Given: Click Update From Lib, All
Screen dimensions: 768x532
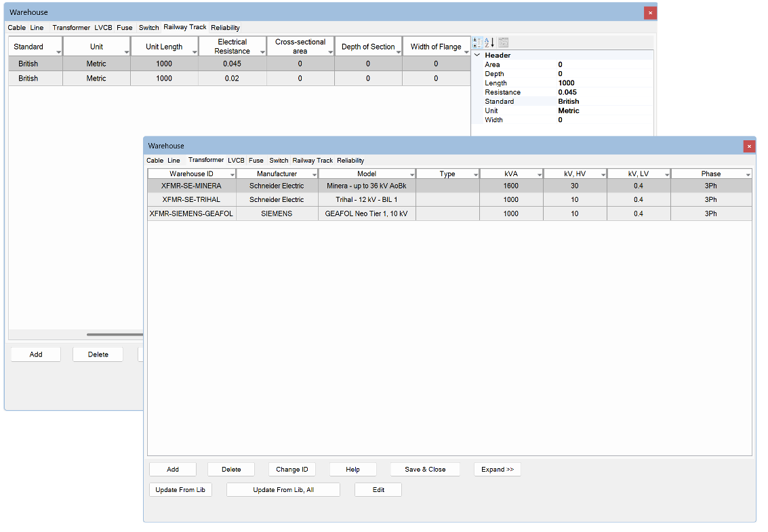Looking at the screenshot, I should pyautogui.click(x=283, y=490).
